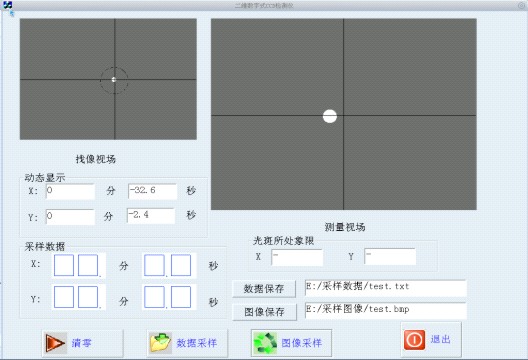
Task: Click the 测量视场 label
Action: click(x=345, y=227)
